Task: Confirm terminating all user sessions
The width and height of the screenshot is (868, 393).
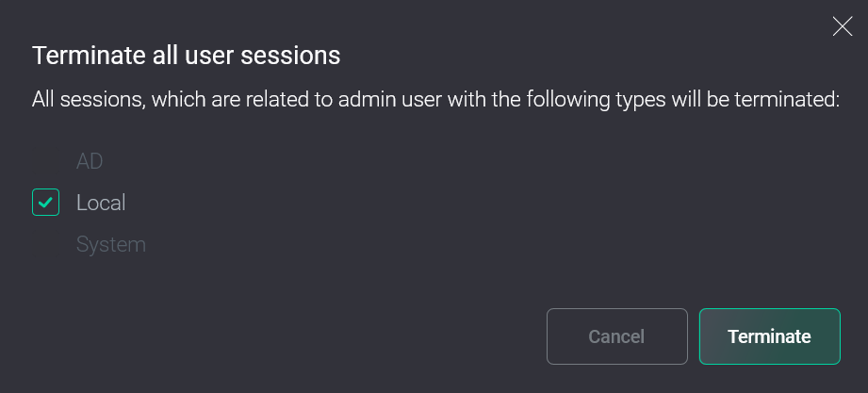Action: 769,336
